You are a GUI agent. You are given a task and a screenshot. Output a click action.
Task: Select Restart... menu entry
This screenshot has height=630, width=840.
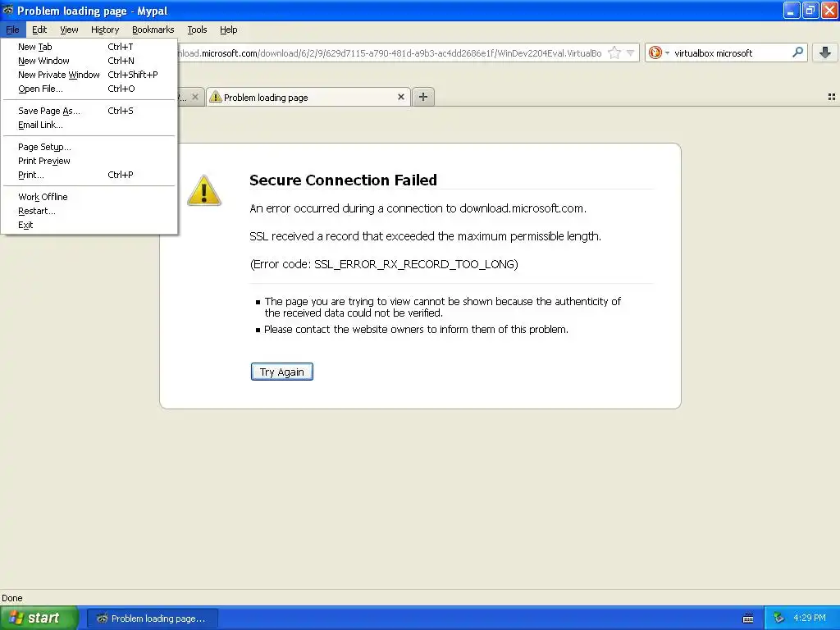pyautogui.click(x=89, y=211)
